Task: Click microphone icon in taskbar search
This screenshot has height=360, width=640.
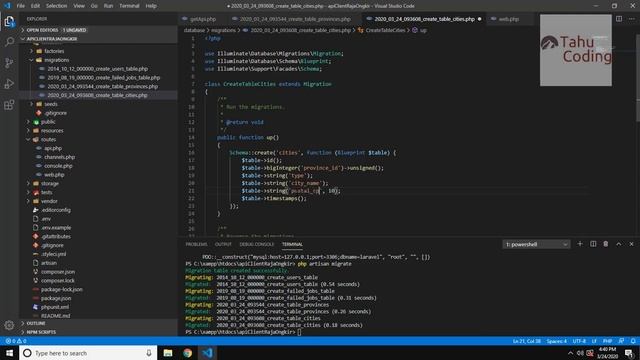Action: point(149,353)
